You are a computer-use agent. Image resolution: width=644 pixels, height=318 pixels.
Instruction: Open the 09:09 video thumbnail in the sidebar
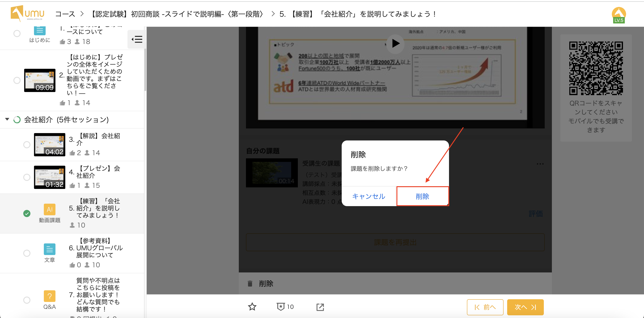click(x=40, y=80)
